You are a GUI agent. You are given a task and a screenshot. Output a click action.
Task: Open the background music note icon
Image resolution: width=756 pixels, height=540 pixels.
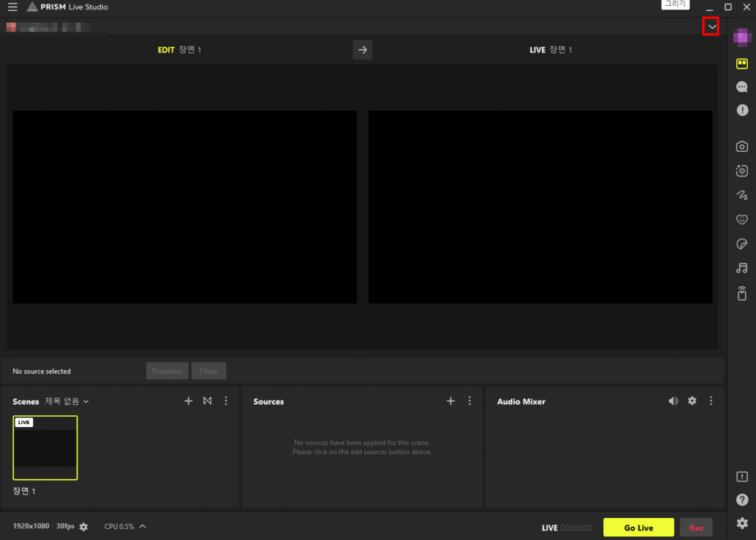(x=742, y=269)
